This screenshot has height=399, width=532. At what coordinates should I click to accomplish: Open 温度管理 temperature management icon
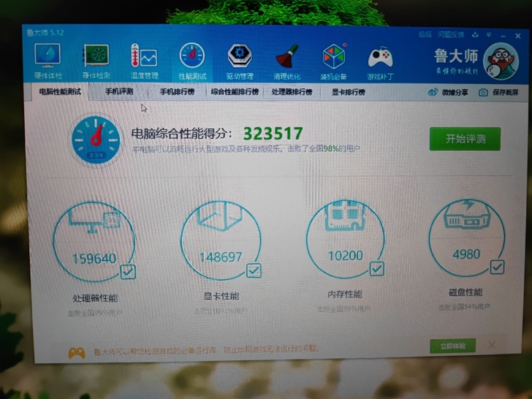coord(144,56)
